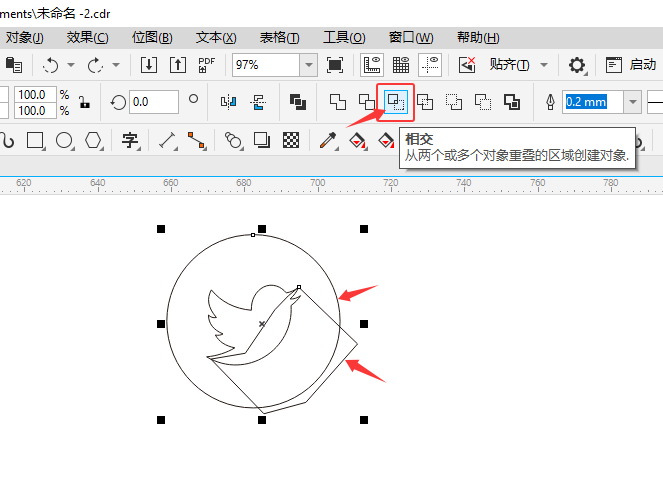Click the 97% zoom level field
The width and height of the screenshot is (663, 501).
coord(266,65)
